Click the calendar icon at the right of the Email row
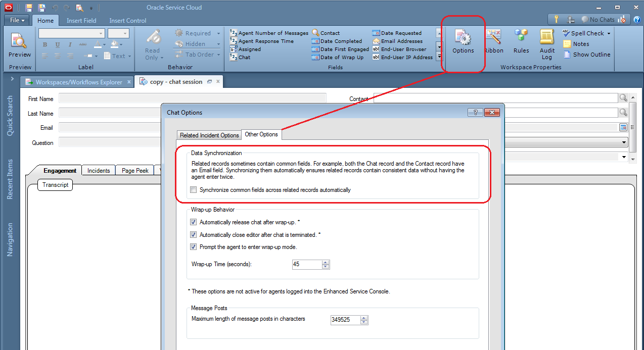The height and width of the screenshot is (350, 644). point(623,127)
